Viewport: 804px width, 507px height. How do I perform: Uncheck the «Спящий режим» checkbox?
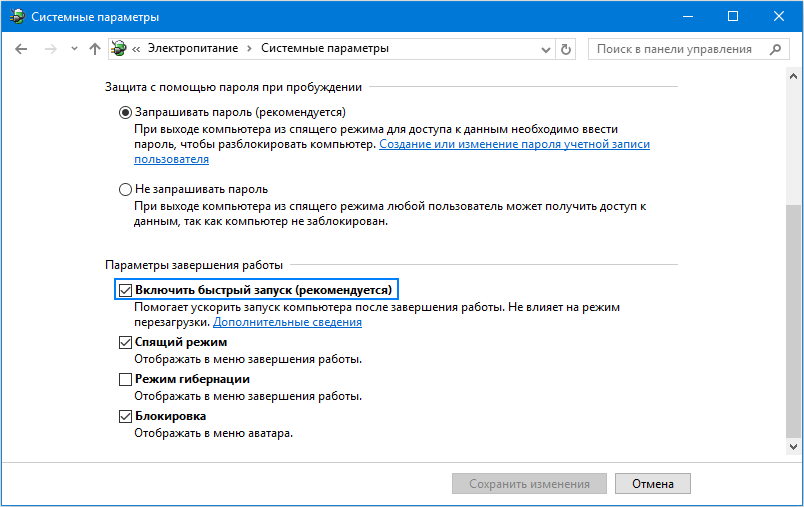point(125,343)
